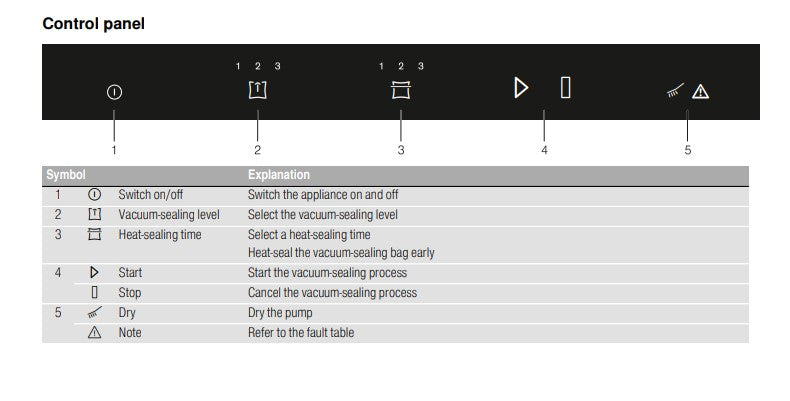Tap the warning triangle on the black panel

(700, 91)
